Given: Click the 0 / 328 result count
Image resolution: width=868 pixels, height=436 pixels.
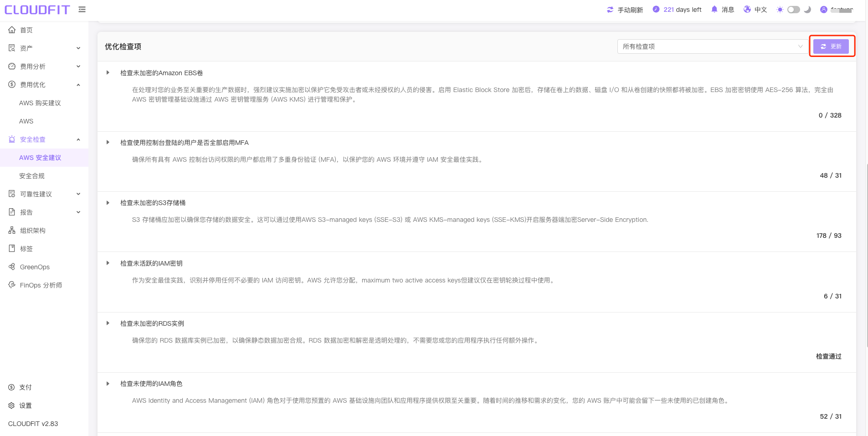Looking at the screenshot, I should [x=830, y=115].
